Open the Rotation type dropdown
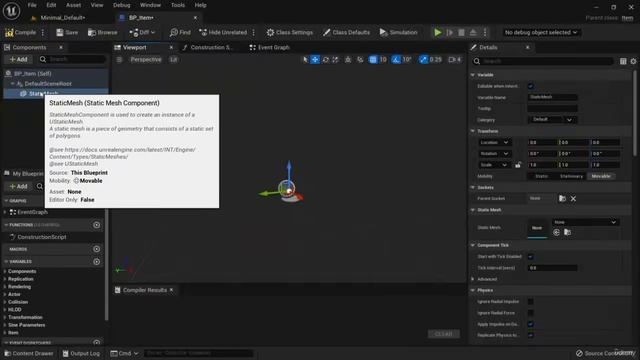Viewport: 640px width, 360px height. point(494,154)
